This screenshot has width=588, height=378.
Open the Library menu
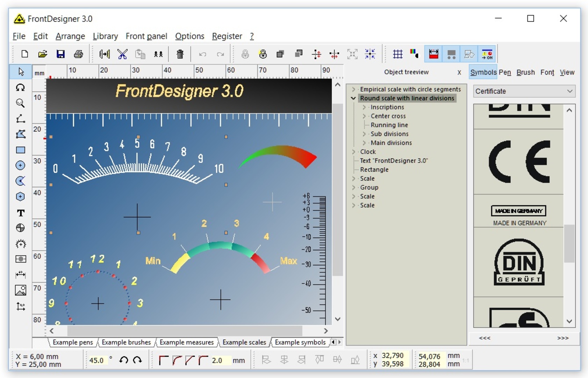[x=105, y=36]
